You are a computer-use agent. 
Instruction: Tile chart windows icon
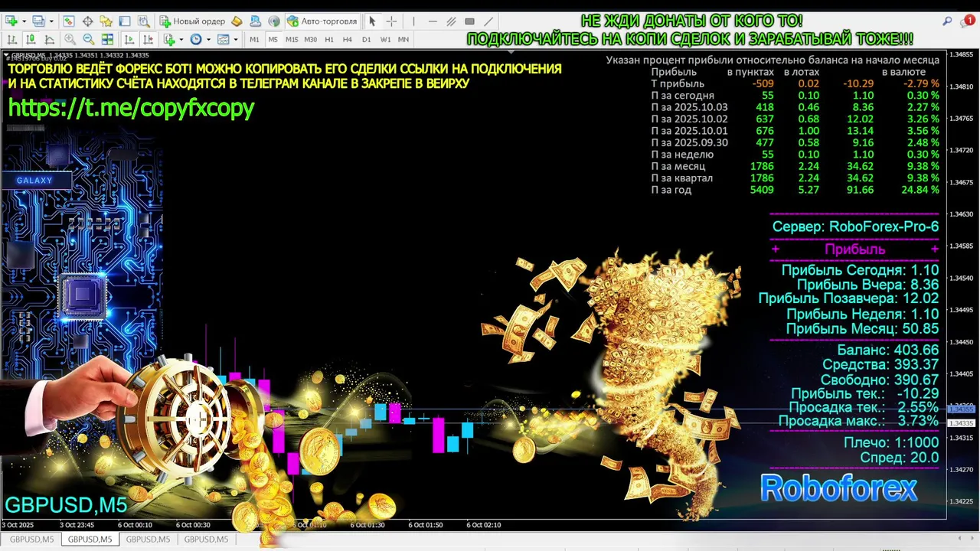click(x=107, y=39)
